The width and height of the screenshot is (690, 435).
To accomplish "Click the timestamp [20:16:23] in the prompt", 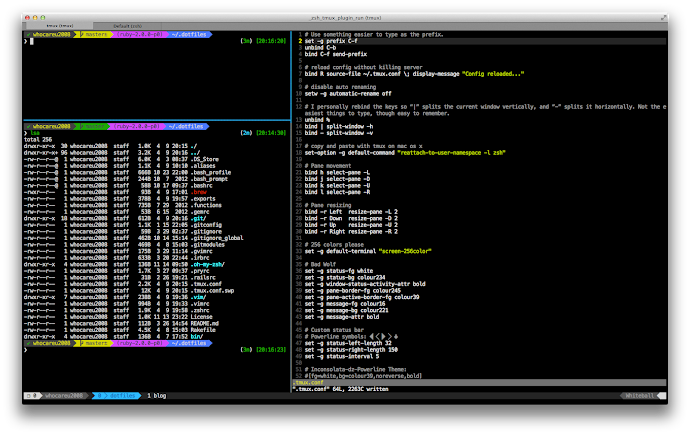I will pos(271,350).
